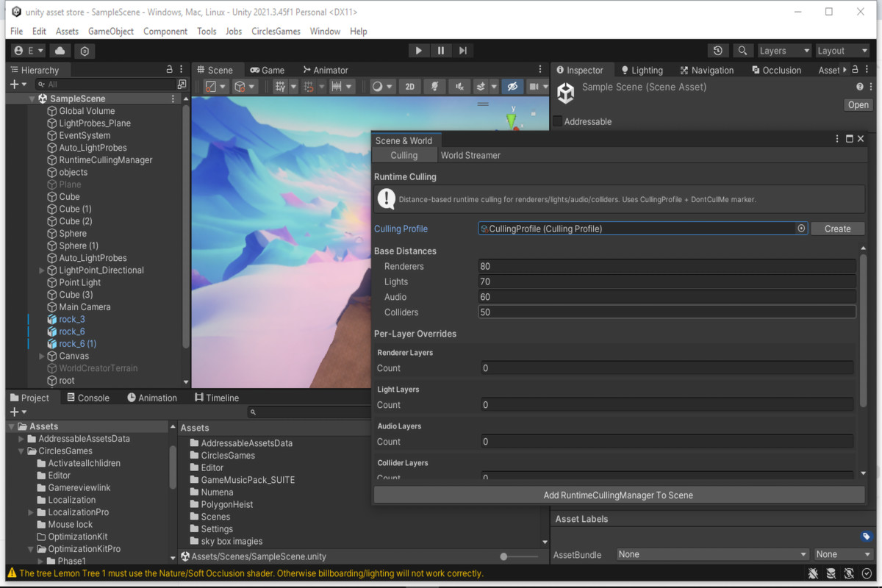Click the Renderers distance field
Screen dimensions: 882x588
pos(667,266)
